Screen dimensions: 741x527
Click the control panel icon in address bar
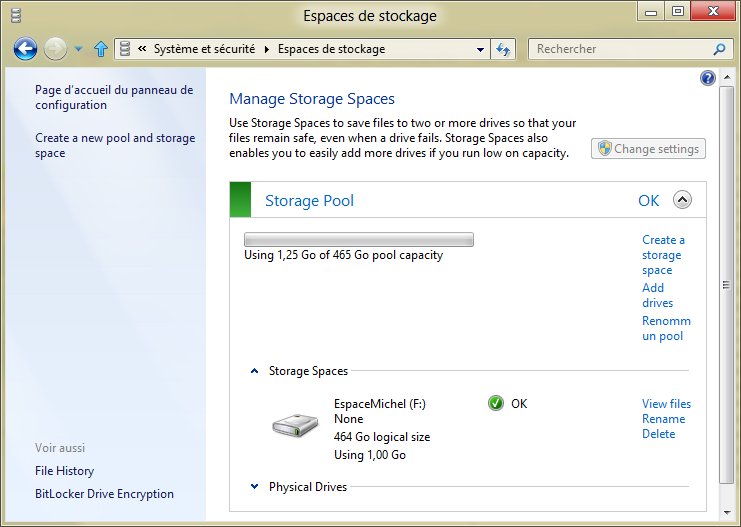(125, 49)
